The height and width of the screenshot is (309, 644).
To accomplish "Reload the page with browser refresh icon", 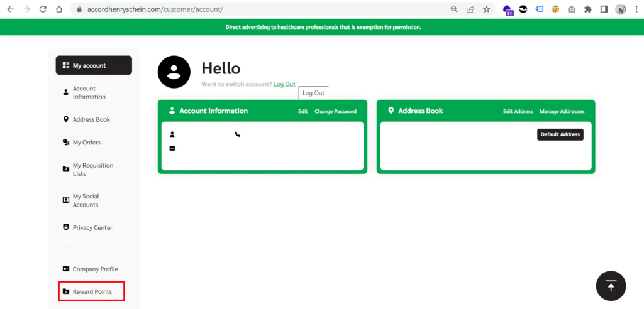I will 43,9.
